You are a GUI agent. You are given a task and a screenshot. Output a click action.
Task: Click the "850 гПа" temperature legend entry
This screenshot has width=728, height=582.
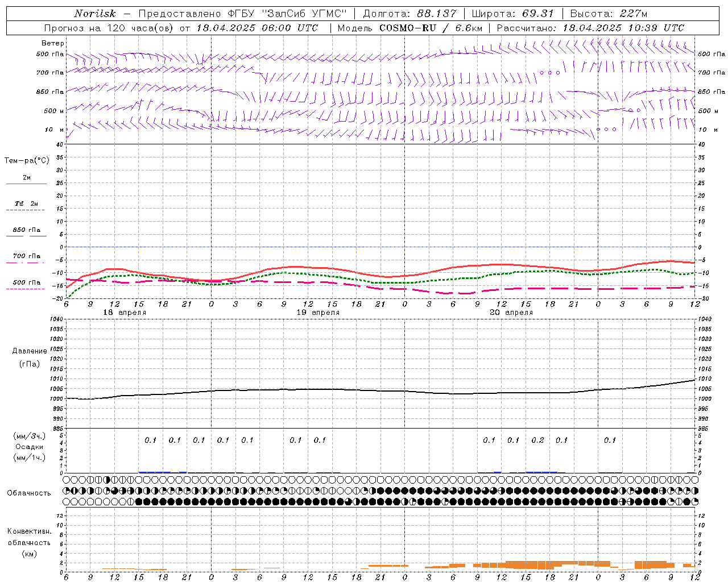tap(27, 230)
